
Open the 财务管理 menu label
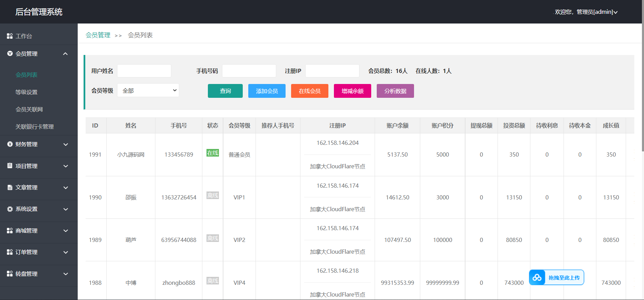click(27, 144)
